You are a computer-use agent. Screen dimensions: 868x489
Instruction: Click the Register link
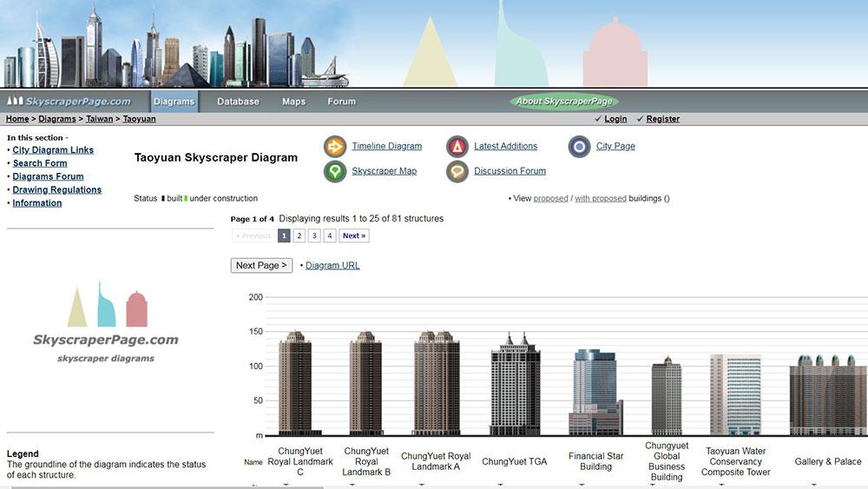coord(662,118)
